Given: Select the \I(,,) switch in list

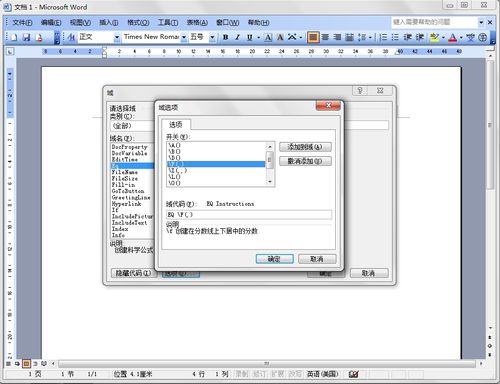Looking at the screenshot, I should 216,170.
